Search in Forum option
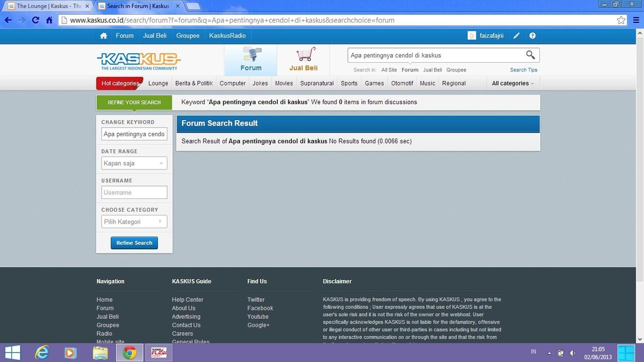The height and width of the screenshot is (362, 644). [410, 70]
